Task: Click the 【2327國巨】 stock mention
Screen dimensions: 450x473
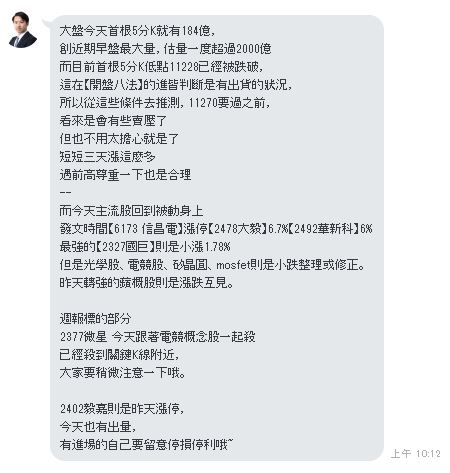Action: click(126, 247)
